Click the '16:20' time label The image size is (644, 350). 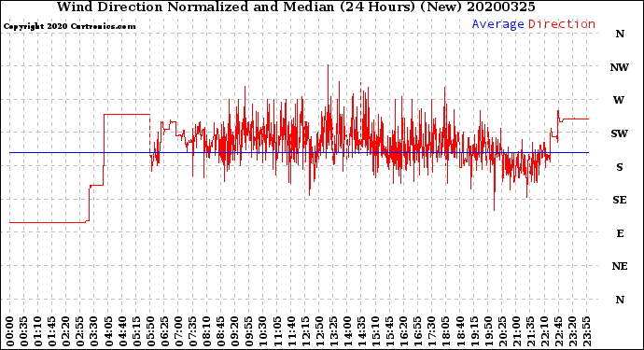pyautogui.click(x=404, y=331)
